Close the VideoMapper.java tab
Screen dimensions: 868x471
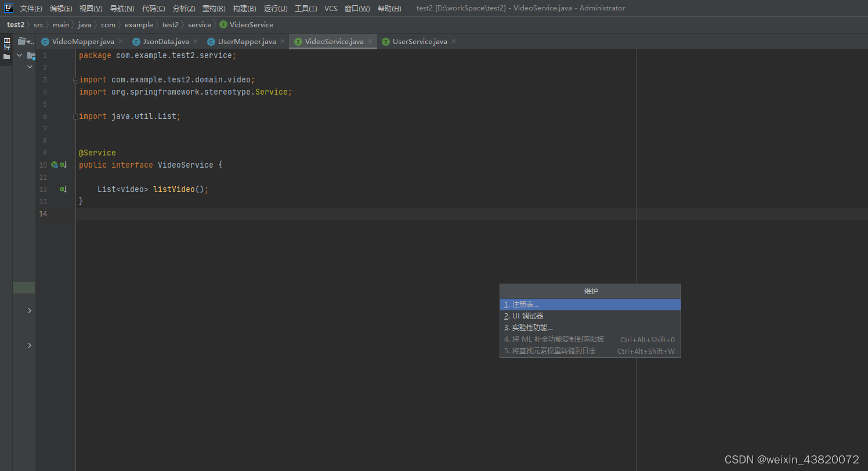pos(121,42)
